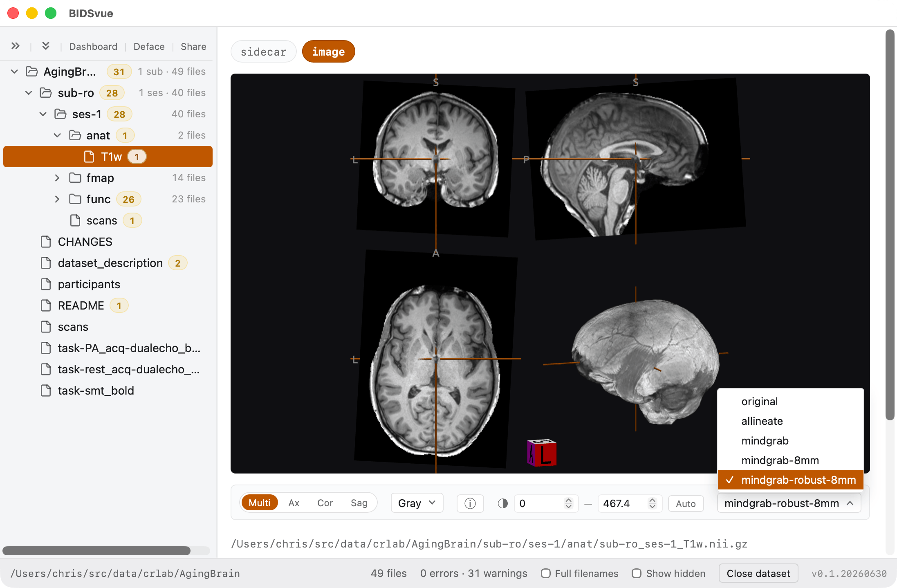This screenshot has width=897, height=588.
Task: Click the warning badge 31 on AgingBr...
Action: [x=119, y=72]
